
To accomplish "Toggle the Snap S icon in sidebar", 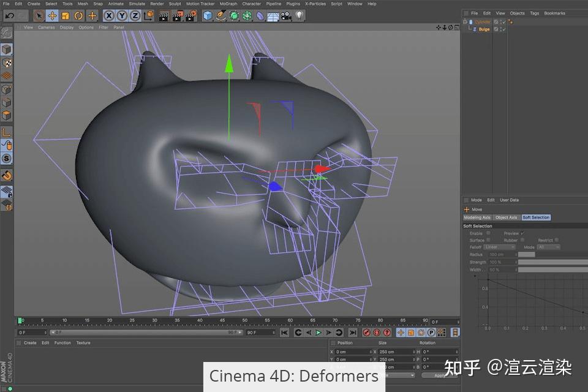I will coord(6,159).
